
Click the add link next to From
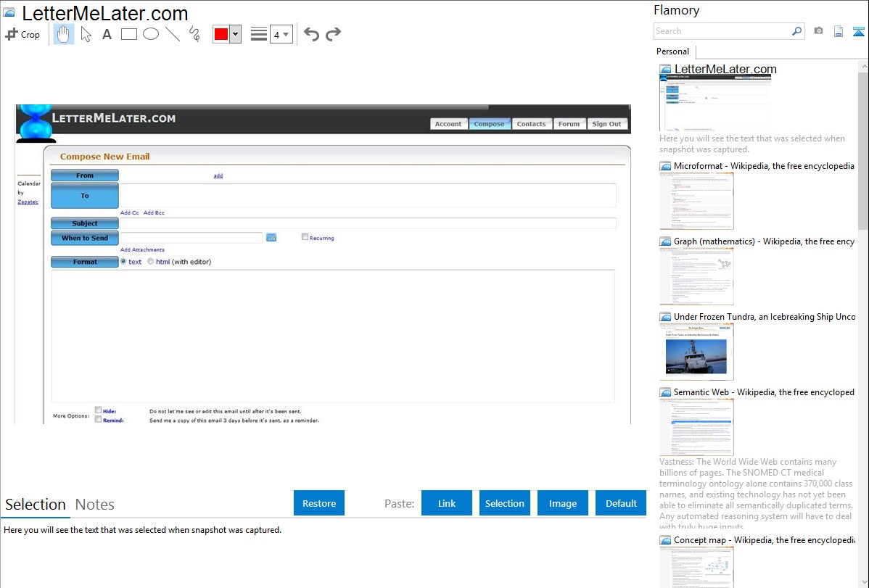(x=218, y=175)
